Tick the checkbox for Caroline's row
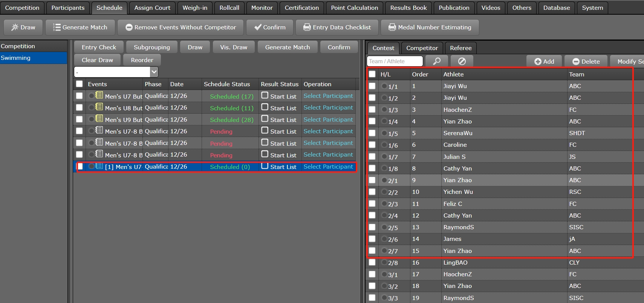The width and height of the screenshot is (644, 303). [372, 145]
